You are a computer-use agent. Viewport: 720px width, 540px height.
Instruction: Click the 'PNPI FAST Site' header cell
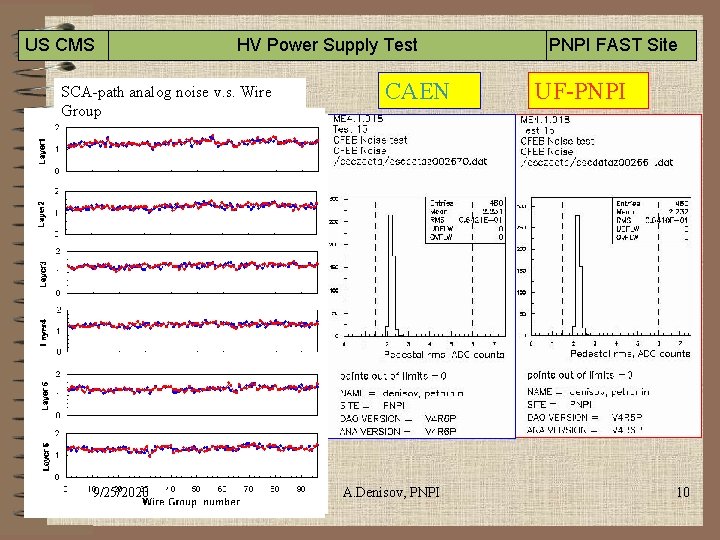[621, 45]
